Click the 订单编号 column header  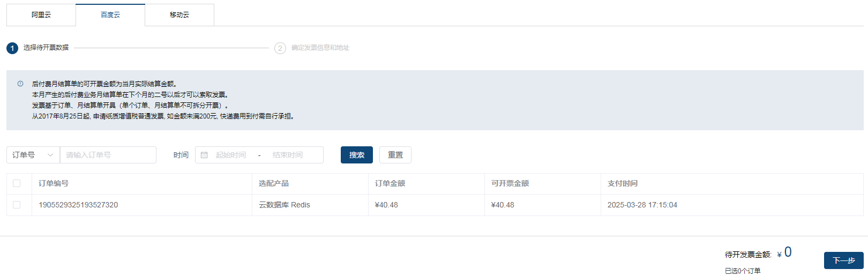pyautogui.click(x=54, y=183)
